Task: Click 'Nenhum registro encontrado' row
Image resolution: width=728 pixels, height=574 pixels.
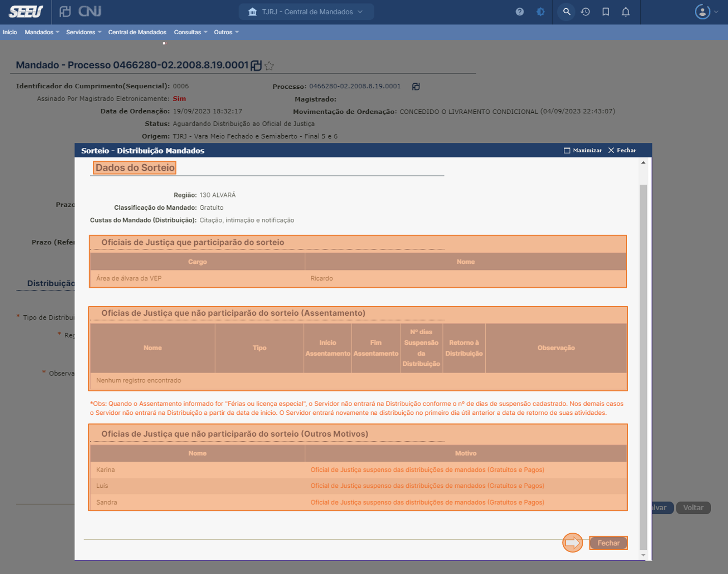Action: (x=358, y=381)
